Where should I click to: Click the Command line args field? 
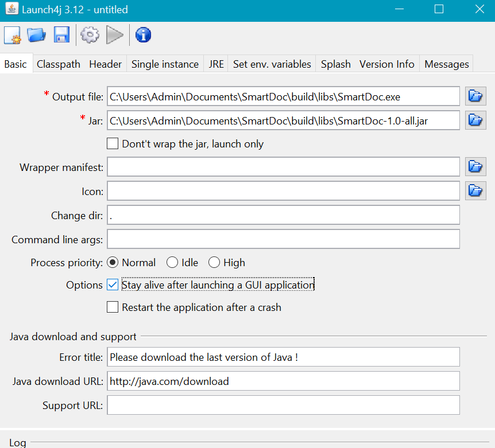[283, 239]
